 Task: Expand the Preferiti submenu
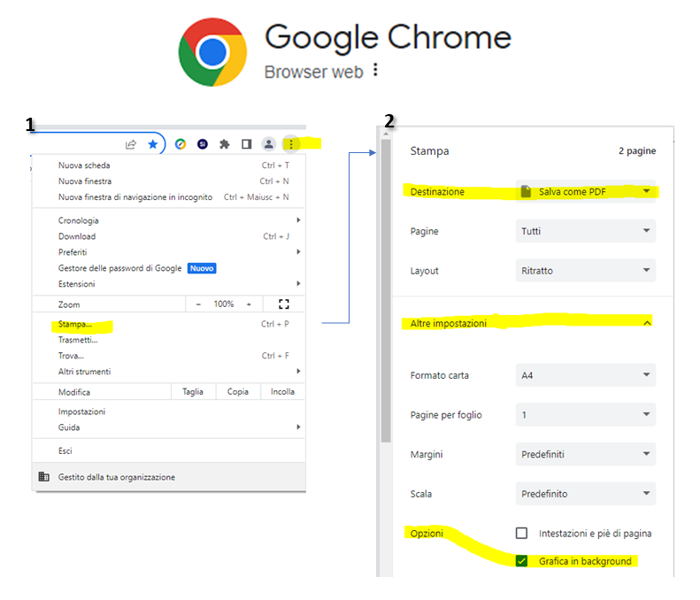point(169,252)
